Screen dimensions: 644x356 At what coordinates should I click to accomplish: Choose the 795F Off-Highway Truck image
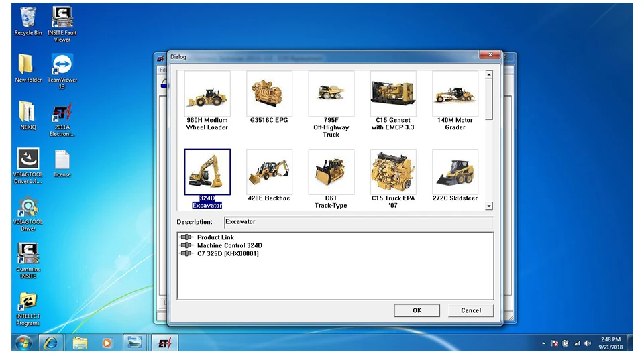pyautogui.click(x=331, y=94)
